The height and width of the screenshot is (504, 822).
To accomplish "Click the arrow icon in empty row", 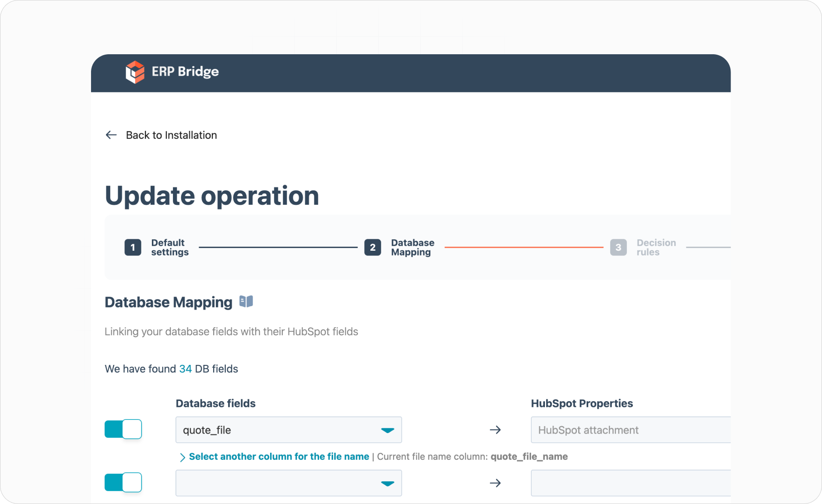I will (495, 483).
